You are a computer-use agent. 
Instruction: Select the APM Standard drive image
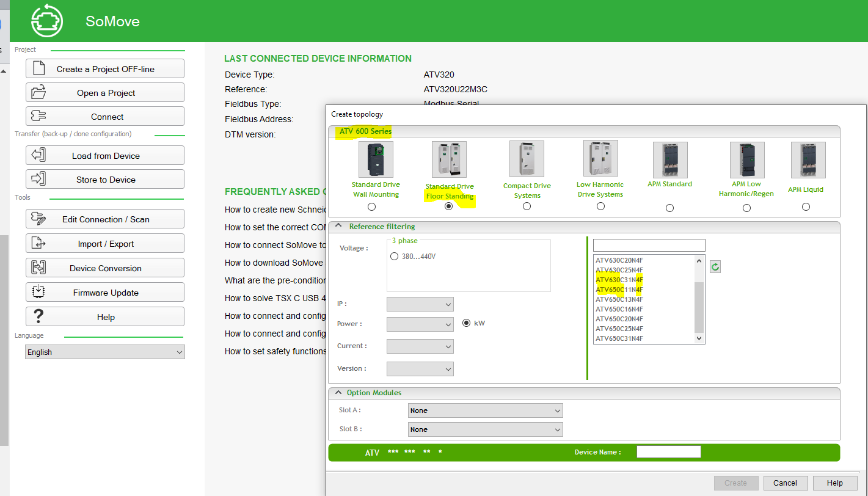(x=670, y=160)
